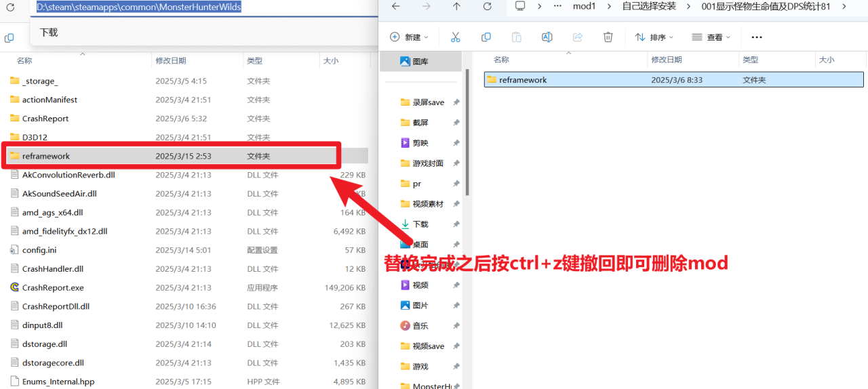
Task: Select Enums_Internal.hpp file
Action: coord(58,382)
